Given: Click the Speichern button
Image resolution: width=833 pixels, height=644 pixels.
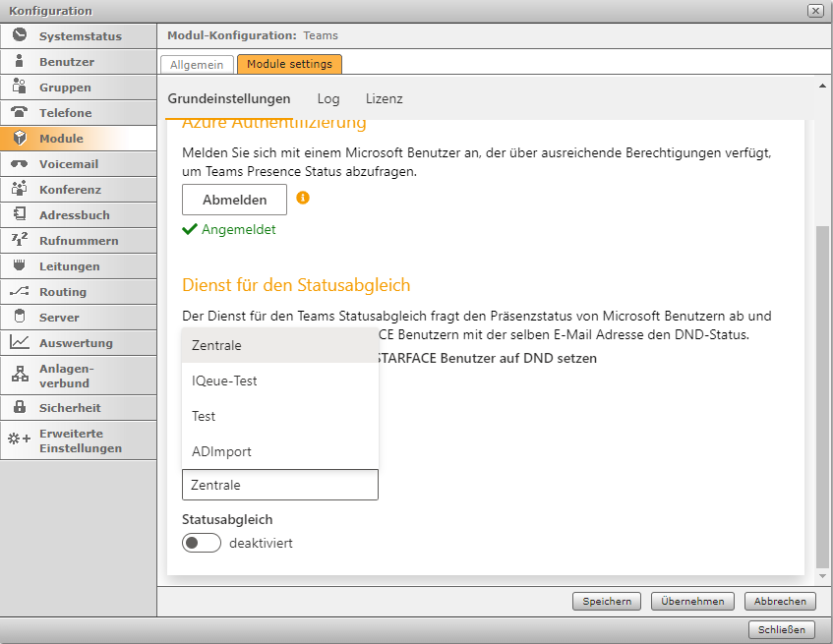Looking at the screenshot, I should coord(607,601).
